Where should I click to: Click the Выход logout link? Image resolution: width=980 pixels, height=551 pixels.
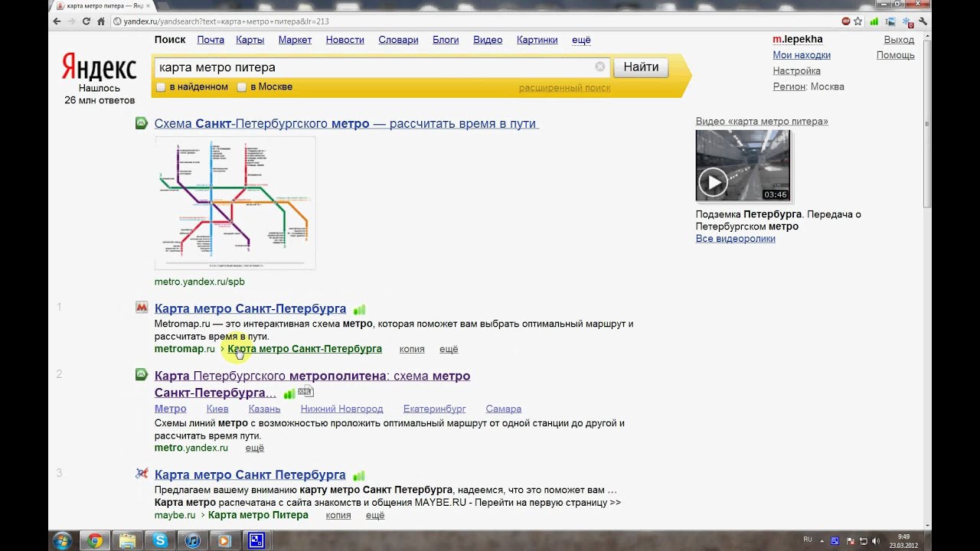pos(899,40)
